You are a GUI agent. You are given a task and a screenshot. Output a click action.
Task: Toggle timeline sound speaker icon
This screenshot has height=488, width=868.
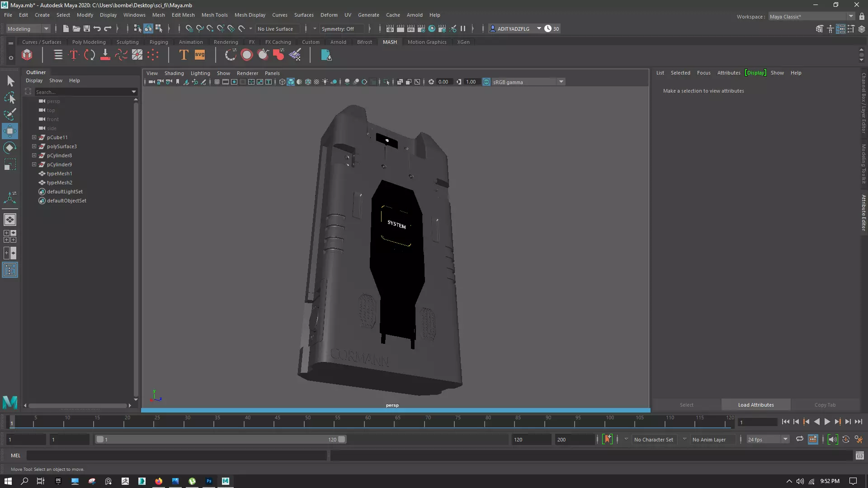tap(833, 439)
